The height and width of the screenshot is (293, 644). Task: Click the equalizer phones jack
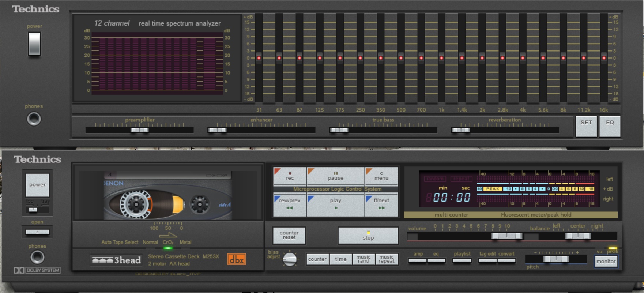click(x=34, y=119)
